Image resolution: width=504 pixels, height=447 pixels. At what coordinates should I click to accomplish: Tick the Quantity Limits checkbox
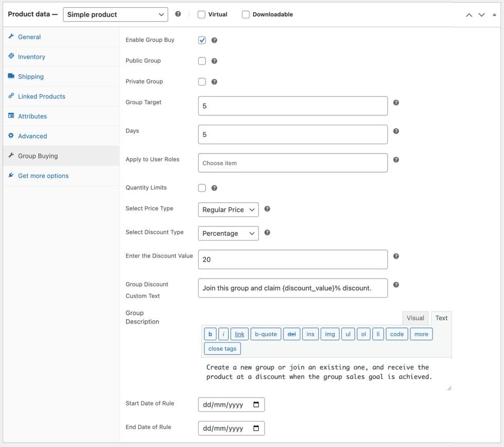202,188
